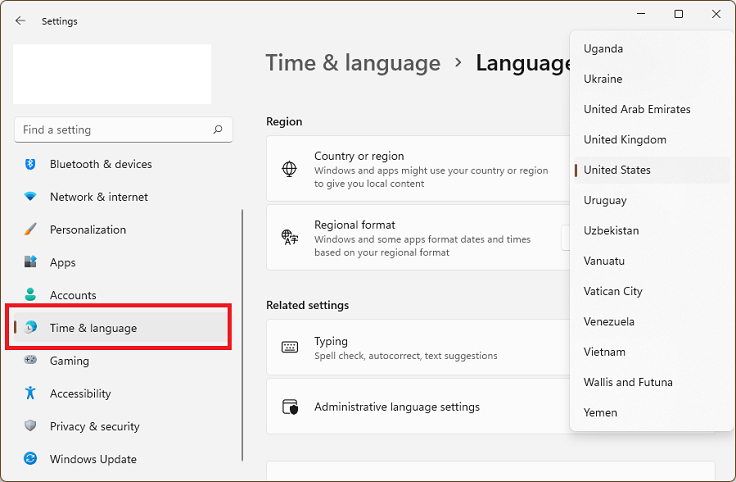
Task: Click the Privacy & security shield icon
Action: (31, 426)
